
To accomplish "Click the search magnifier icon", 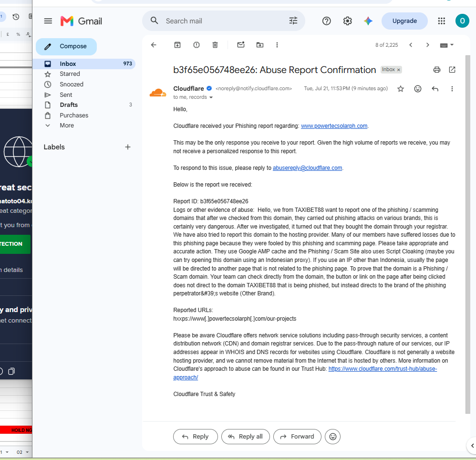I will (x=154, y=21).
